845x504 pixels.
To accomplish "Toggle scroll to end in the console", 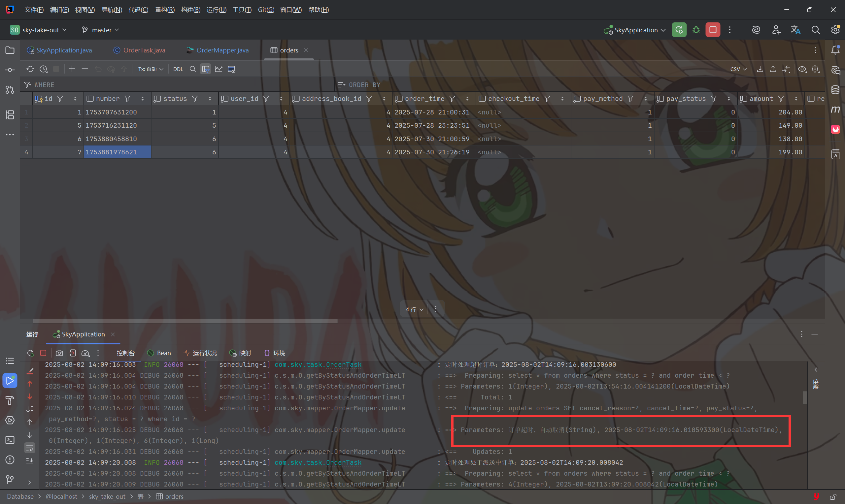I will point(30,461).
